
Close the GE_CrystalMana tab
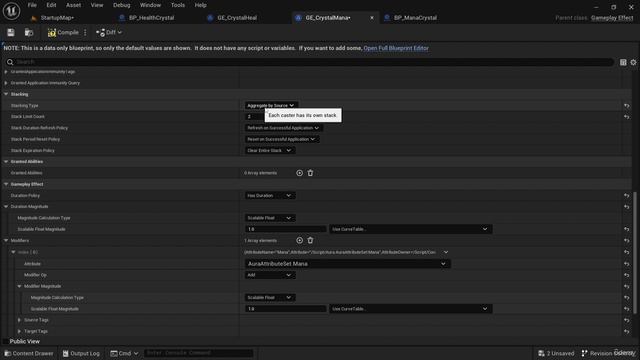tap(372, 18)
